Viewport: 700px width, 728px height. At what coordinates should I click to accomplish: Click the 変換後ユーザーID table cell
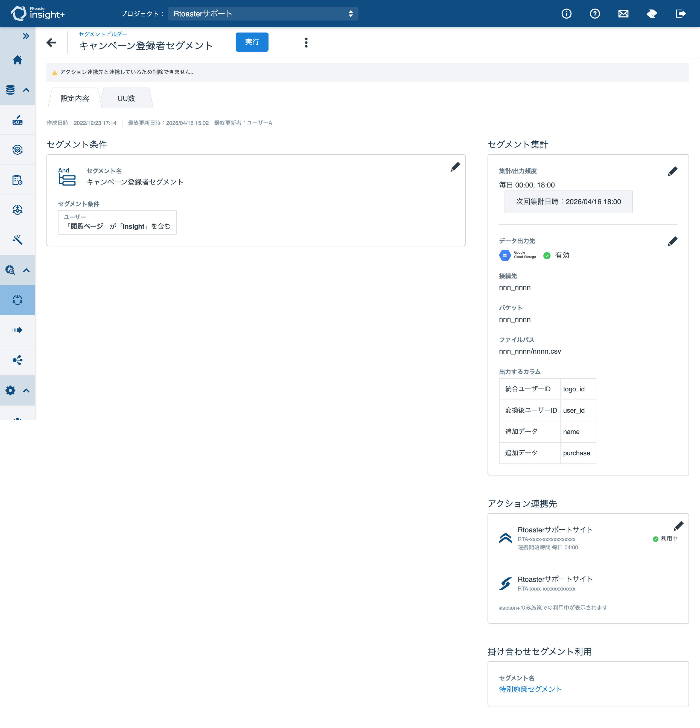click(529, 410)
